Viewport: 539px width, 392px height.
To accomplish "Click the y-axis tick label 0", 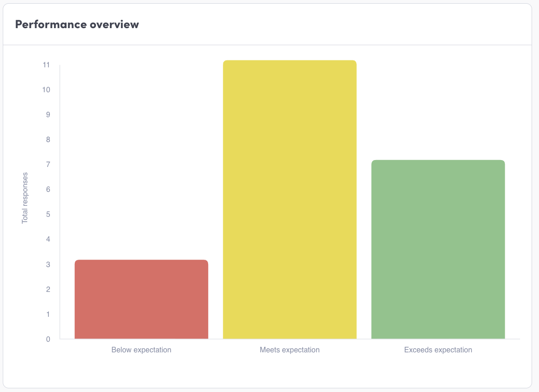I will click(x=48, y=339).
